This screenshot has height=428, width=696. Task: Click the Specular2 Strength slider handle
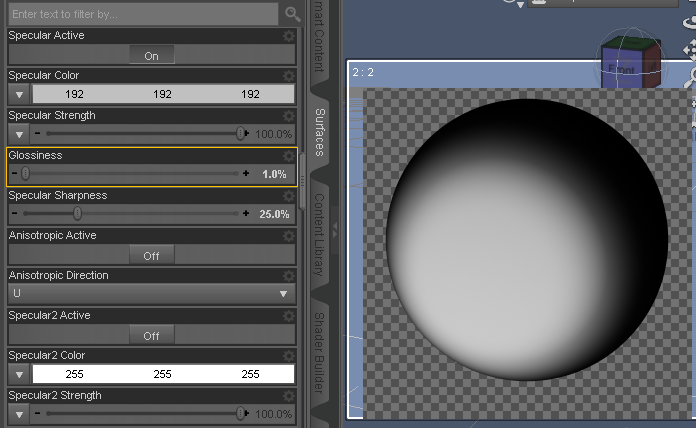[240, 413]
